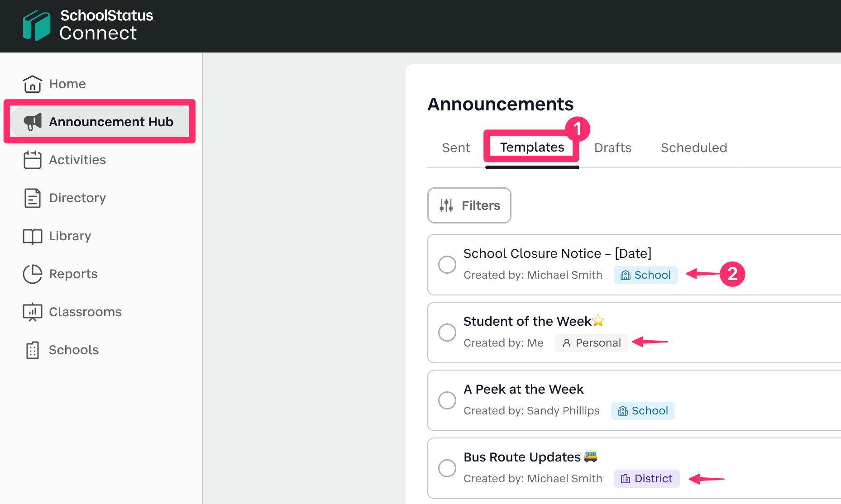Open Schools via the building icon
This screenshot has height=504, width=841.
tap(33, 350)
